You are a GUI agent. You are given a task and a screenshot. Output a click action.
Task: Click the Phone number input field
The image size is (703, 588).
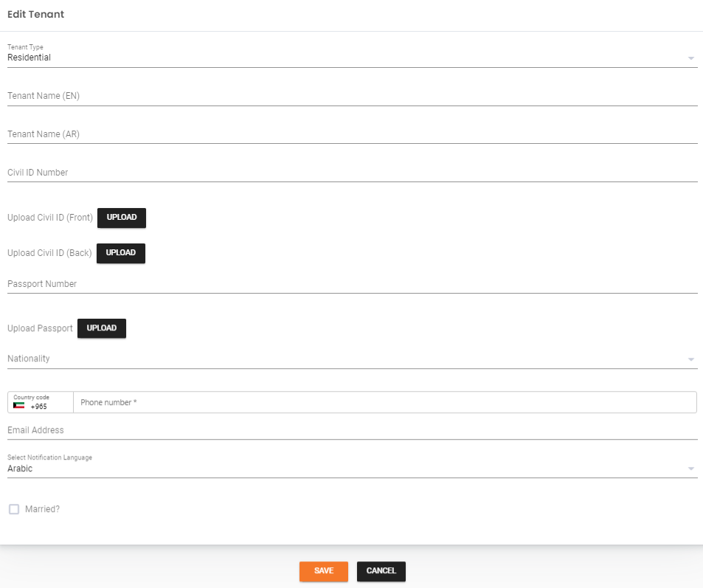[295, 402]
